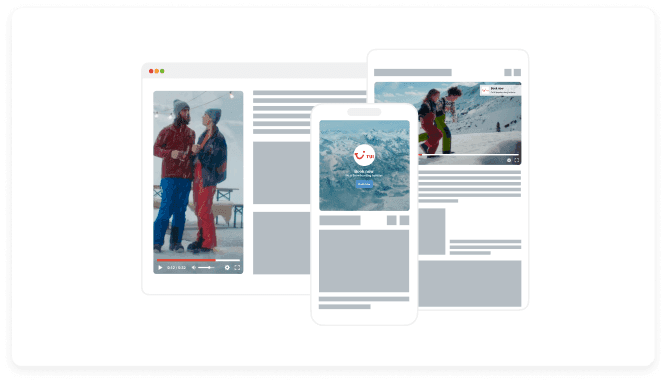Click the green maximize dot of browser window
This screenshot has width=667, height=382.
point(162,71)
